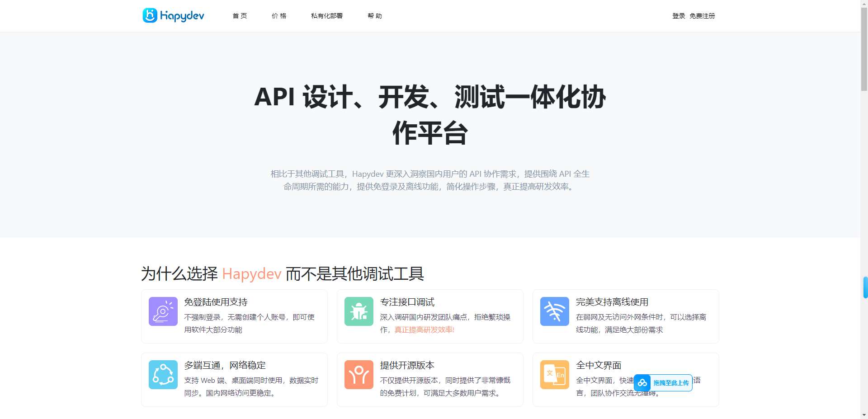Click the 完美支持离线使用 card title
Viewport: 868px width, 419px height.
pos(612,302)
